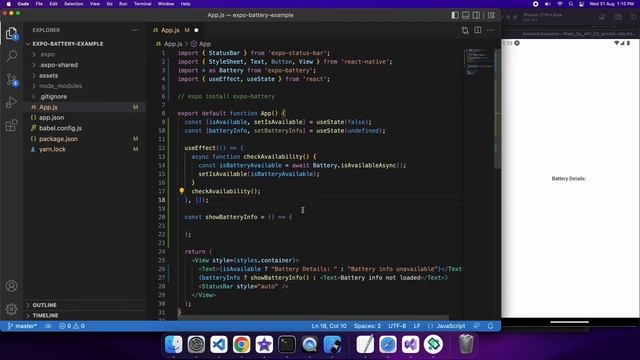Viewport: 640px width, 360px height.
Task: Open editor more actions ellipsis
Action: click(490, 30)
